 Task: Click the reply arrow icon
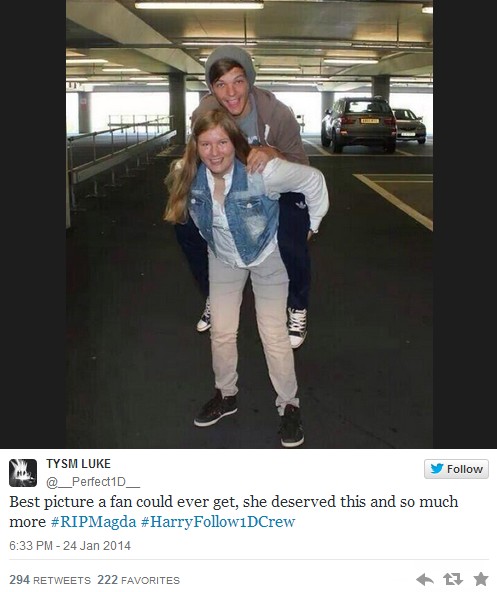tap(424, 579)
